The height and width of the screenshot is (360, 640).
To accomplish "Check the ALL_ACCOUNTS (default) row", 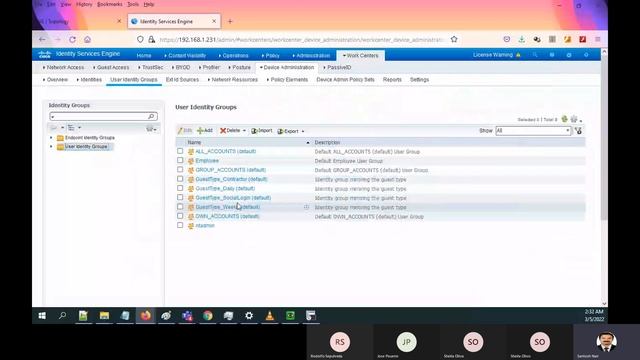I will pos(180,151).
